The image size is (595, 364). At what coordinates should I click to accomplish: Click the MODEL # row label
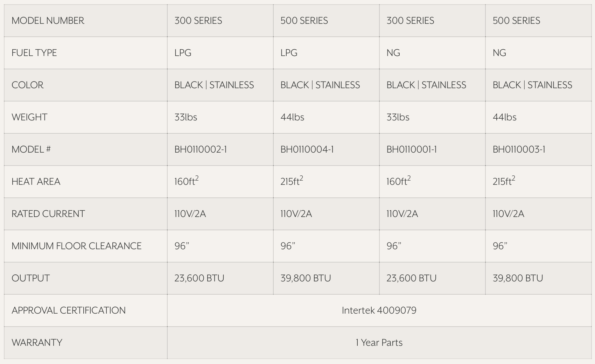pyautogui.click(x=31, y=149)
